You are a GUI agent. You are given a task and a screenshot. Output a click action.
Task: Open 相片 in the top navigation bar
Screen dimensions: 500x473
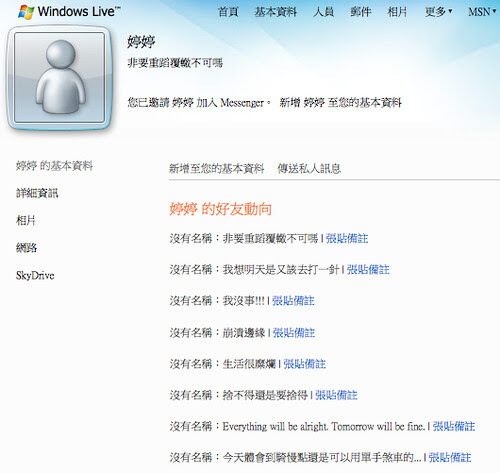pyautogui.click(x=397, y=12)
